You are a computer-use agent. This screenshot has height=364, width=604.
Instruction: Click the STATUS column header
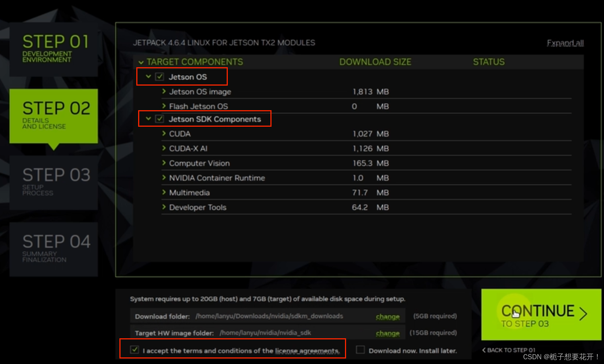[x=489, y=62]
